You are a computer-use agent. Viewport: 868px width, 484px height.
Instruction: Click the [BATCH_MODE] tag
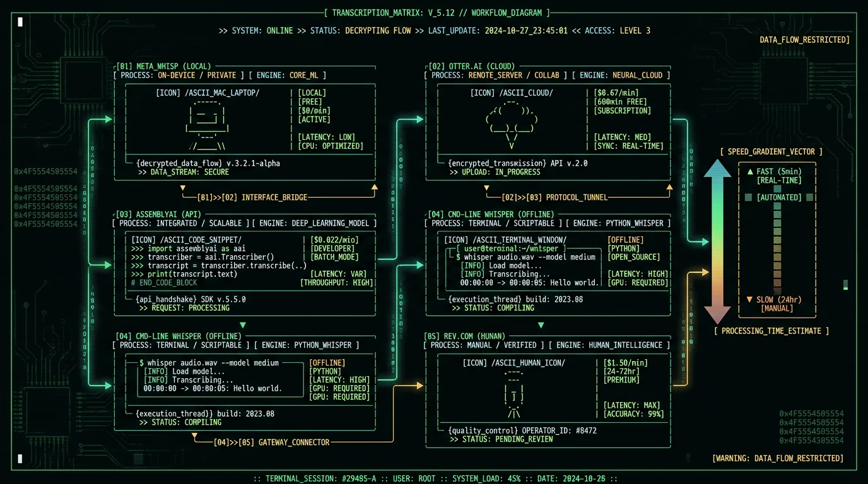tap(335, 257)
